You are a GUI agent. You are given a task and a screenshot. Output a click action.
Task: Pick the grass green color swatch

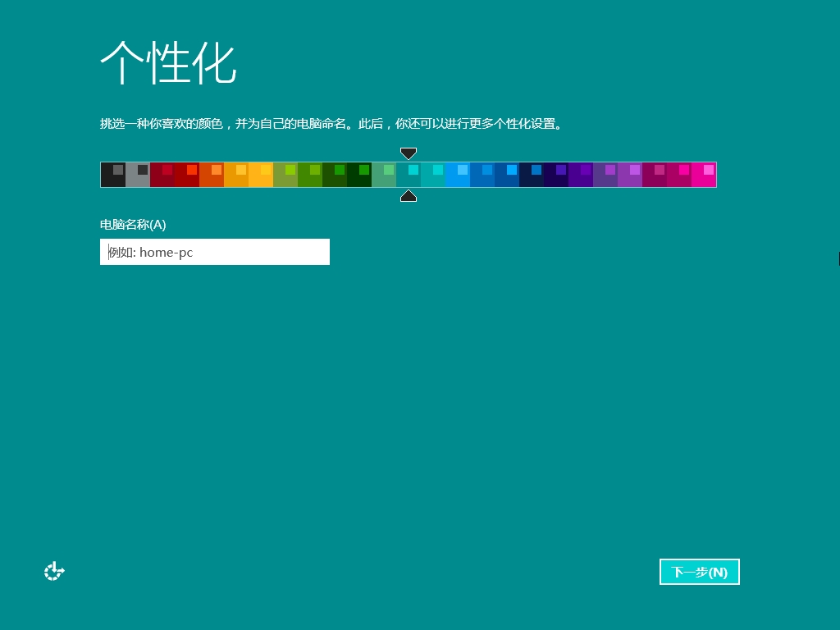pyautogui.click(x=310, y=175)
